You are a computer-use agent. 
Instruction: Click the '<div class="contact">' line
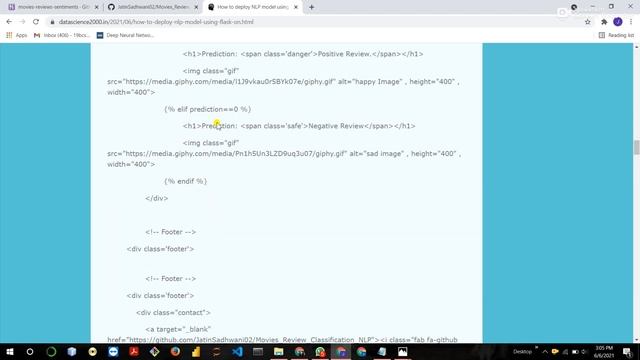[173, 312]
